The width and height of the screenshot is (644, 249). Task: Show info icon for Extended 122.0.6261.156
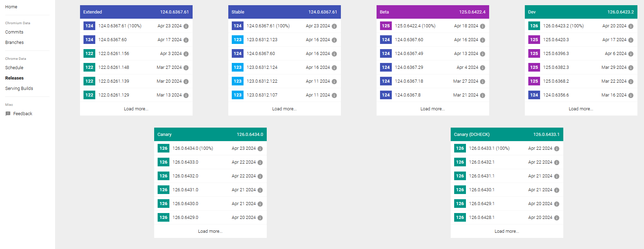point(186,54)
